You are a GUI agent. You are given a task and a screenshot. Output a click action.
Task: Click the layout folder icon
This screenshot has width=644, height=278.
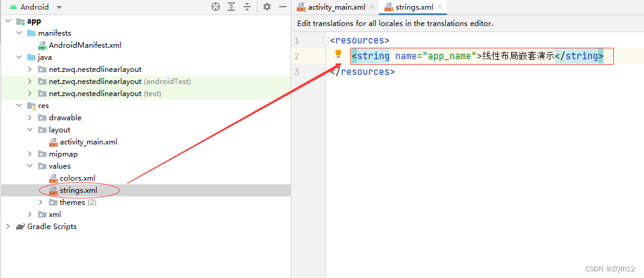tap(42, 130)
